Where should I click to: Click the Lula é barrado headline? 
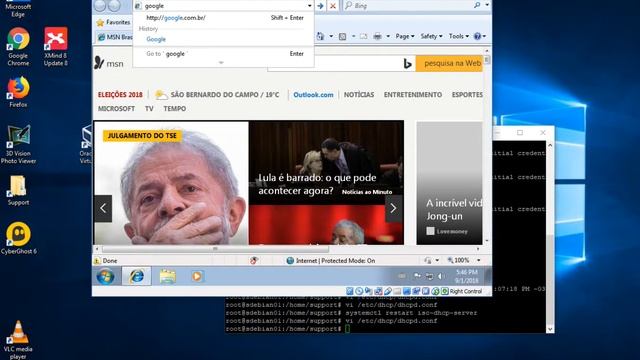tap(318, 184)
